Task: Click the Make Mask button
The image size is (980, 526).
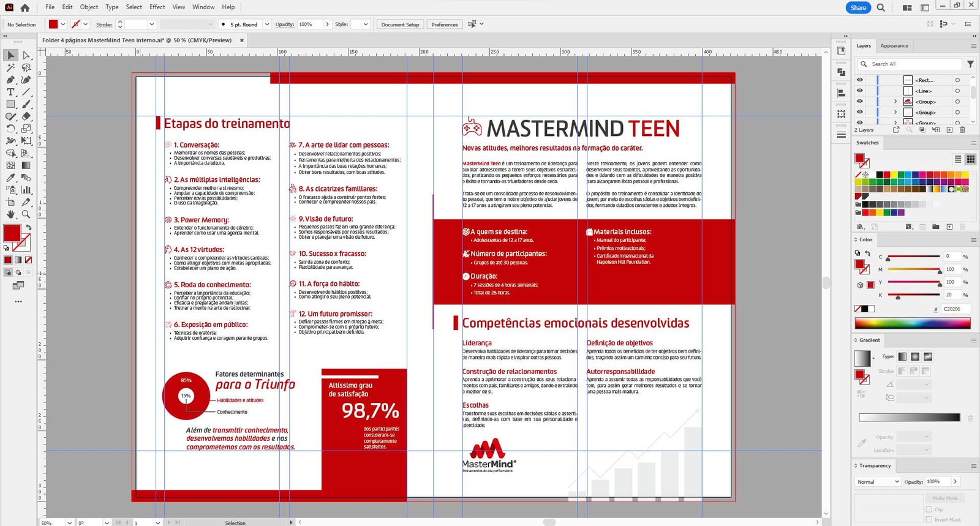Action: click(946, 498)
